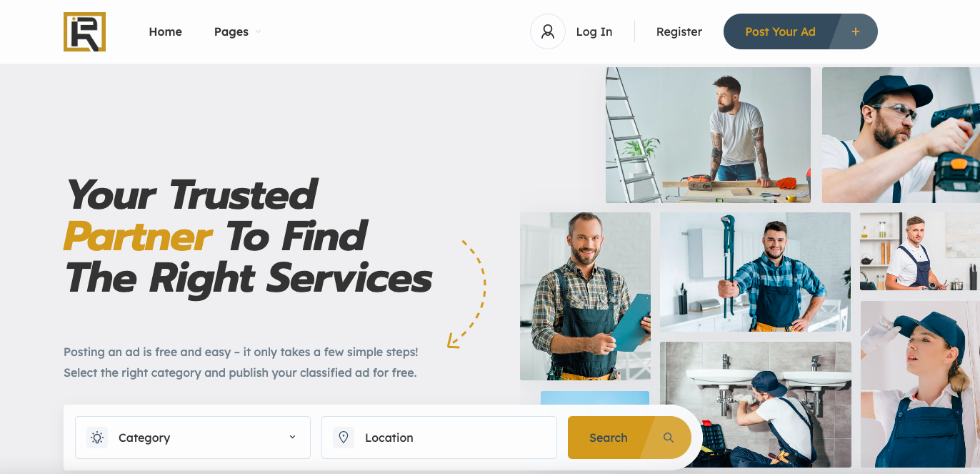Open the Register link

tap(679, 31)
